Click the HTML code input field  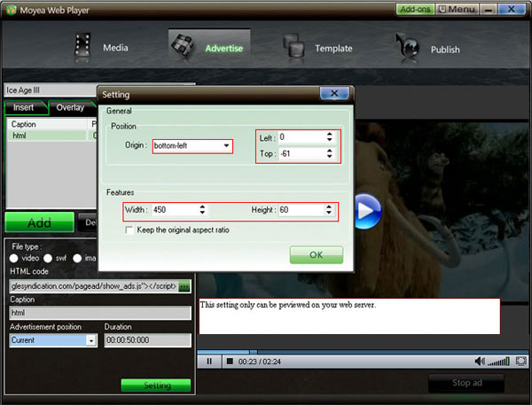pyautogui.click(x=94, y=286)
